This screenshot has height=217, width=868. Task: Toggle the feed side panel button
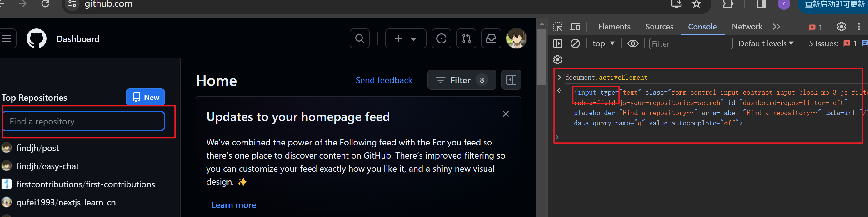511,80
